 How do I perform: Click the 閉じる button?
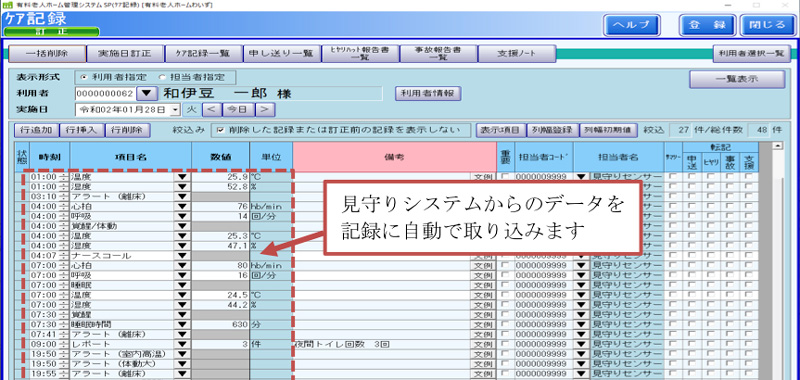(767, 24)
